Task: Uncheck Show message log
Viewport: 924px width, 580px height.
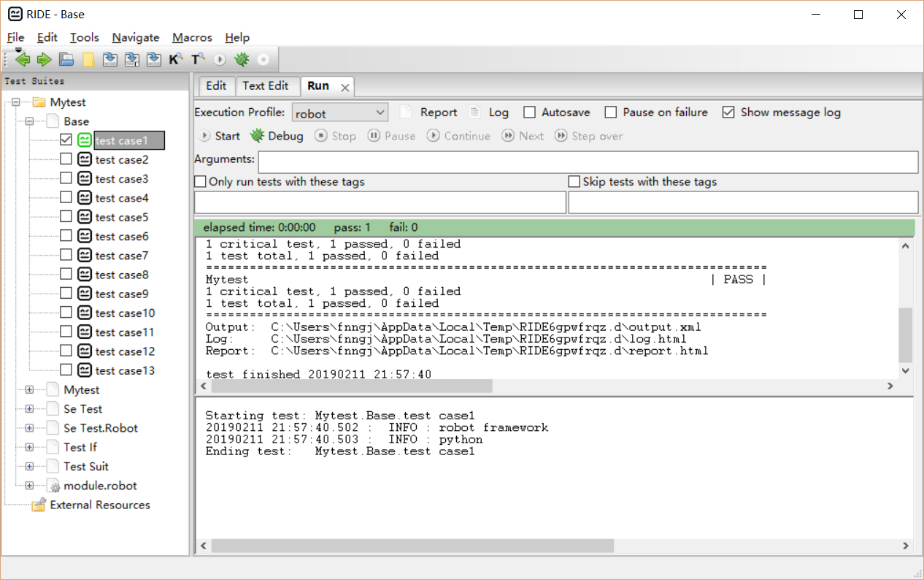Action: 728,112
